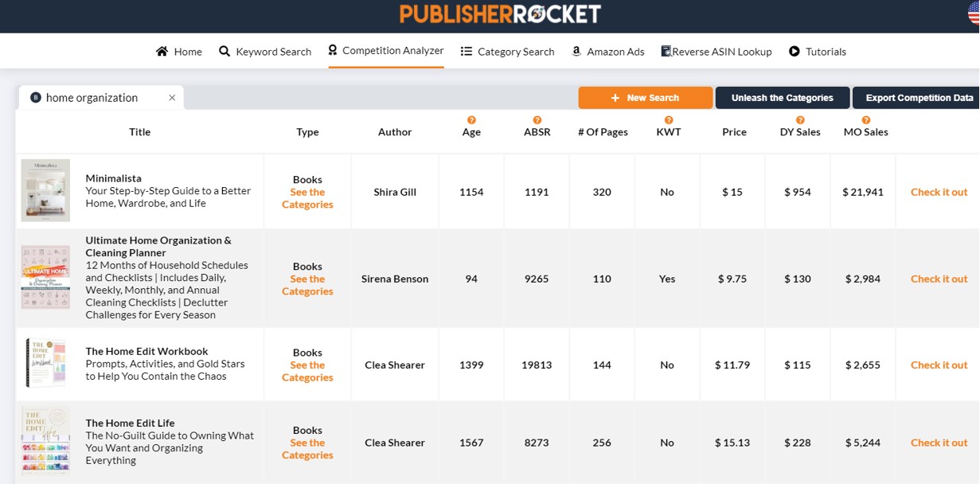Click the help icon above Age

tap(471, 120)
